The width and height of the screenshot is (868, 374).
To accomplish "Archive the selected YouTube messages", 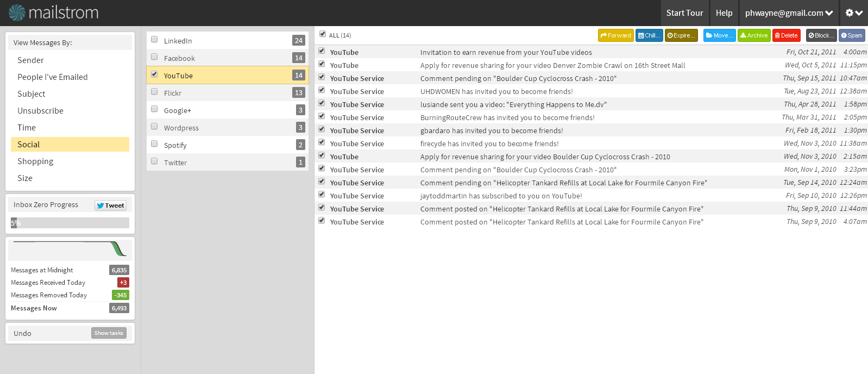I will click(x=754, y=35).
